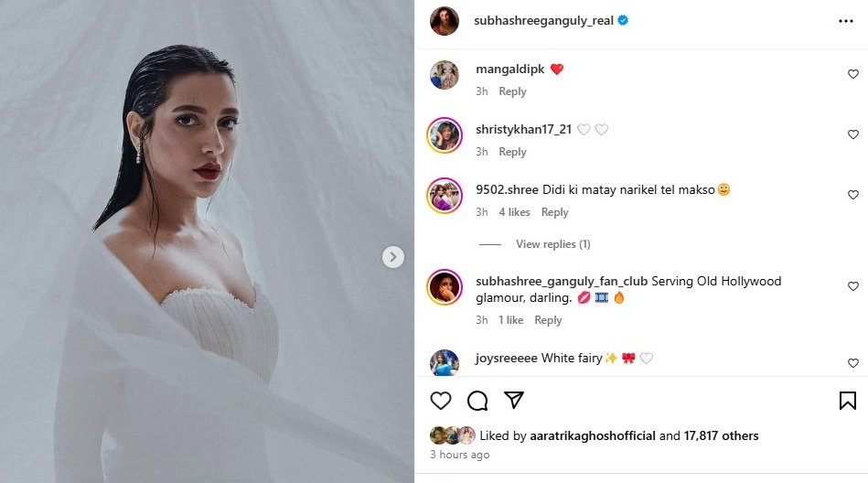Like 9502.shree's comment
868x483 pixels.
[853, 195]
